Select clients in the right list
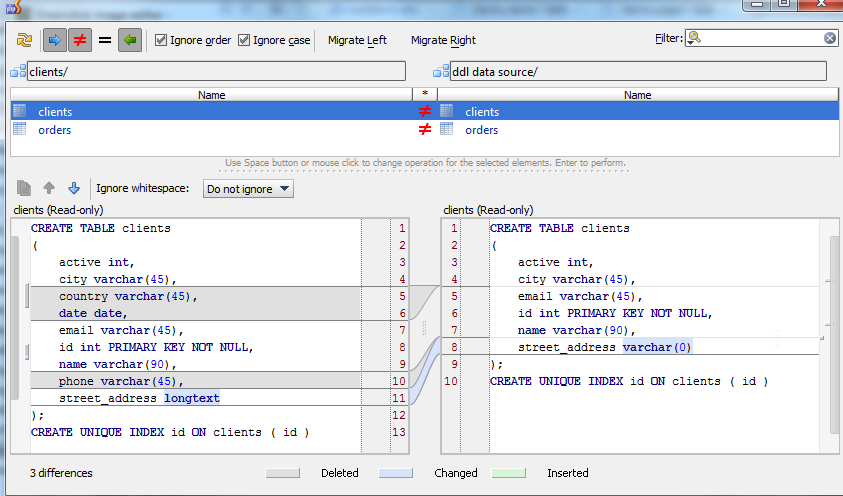 click(638, 112)
